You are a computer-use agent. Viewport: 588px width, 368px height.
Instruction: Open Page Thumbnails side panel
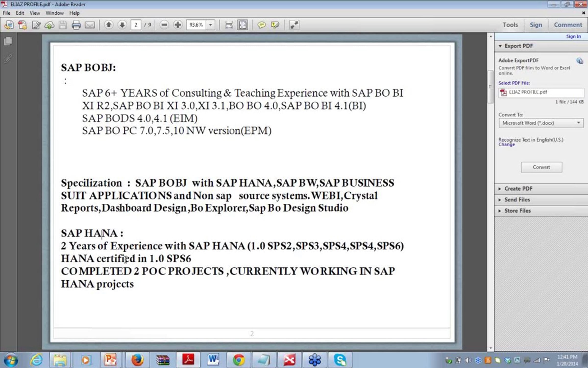(x=8, y=41)
